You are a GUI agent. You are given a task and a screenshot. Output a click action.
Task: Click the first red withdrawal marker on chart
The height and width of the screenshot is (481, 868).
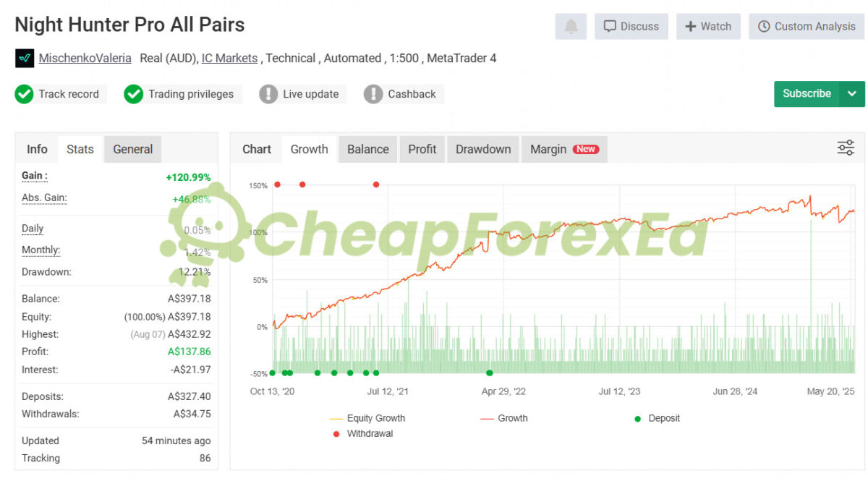tap(277, 184)
